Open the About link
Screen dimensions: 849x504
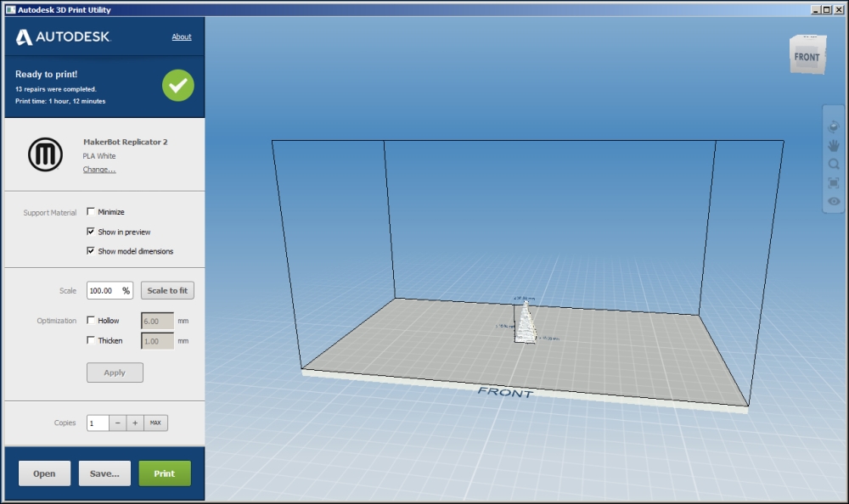pyautogui.click(x=182, y=36)
